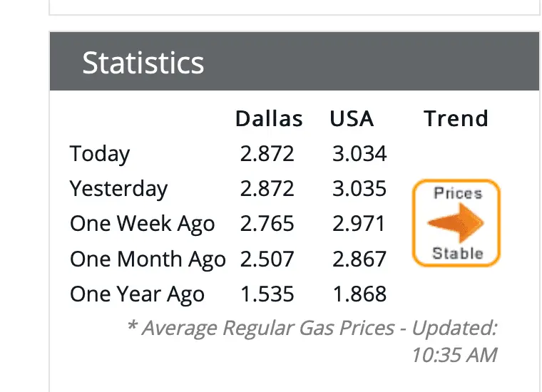Viewport: 542px width, 392px height.
Task: Select the One Week Ago row label
Action: click(x=142, y=224)
